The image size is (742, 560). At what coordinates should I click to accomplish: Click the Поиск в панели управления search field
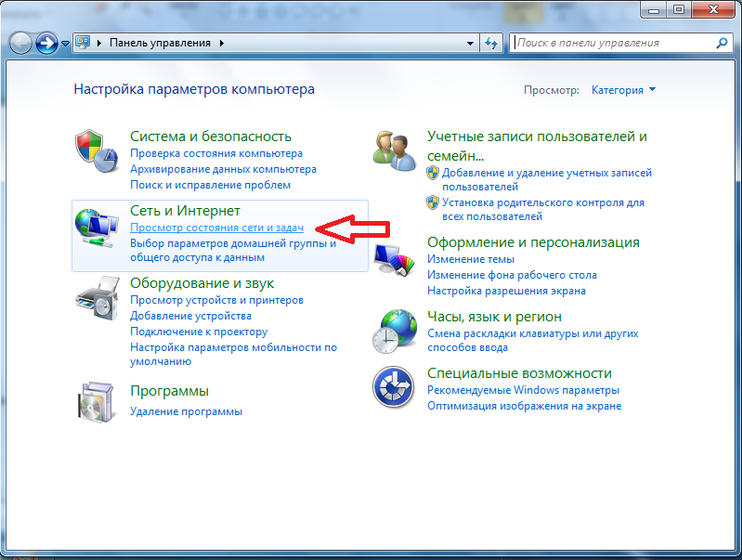[611, 43]
